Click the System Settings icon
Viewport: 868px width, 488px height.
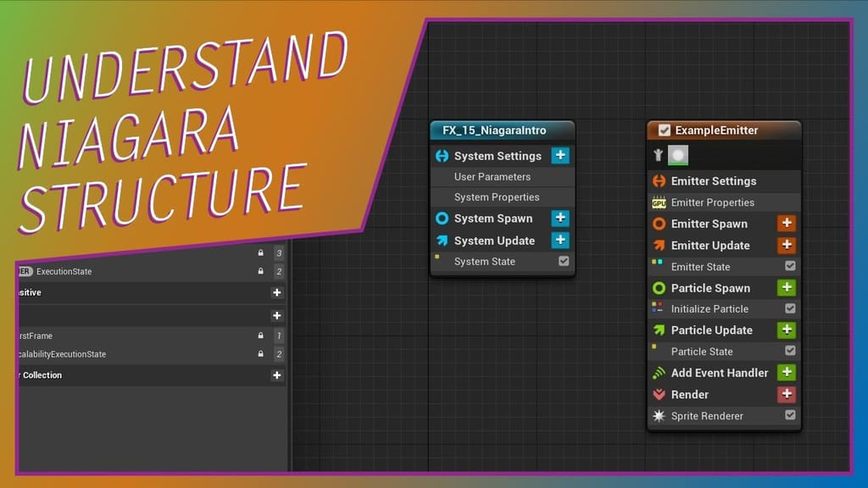point(442,156)
